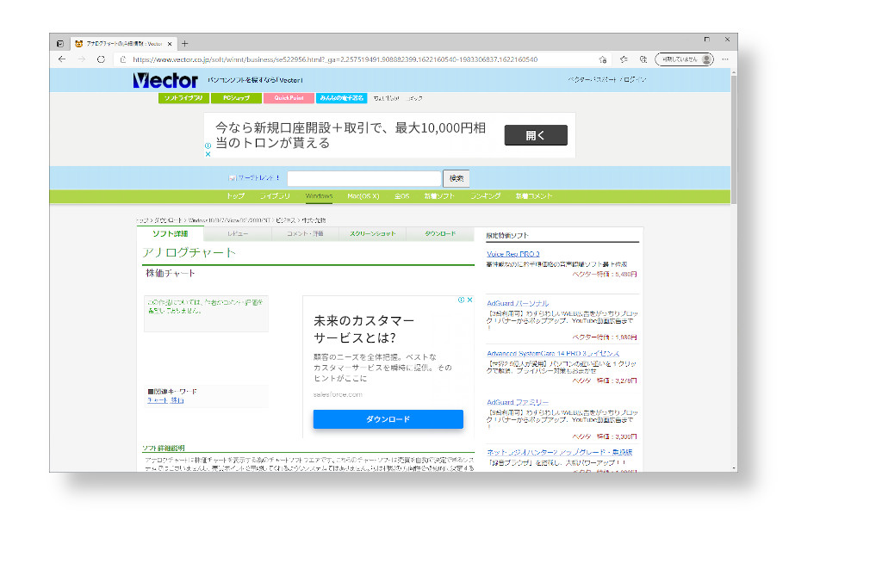Viewport: 882px width, 588px height.
Task: Switch to the ソフト詳細 tab
Action: click(171, 234)
